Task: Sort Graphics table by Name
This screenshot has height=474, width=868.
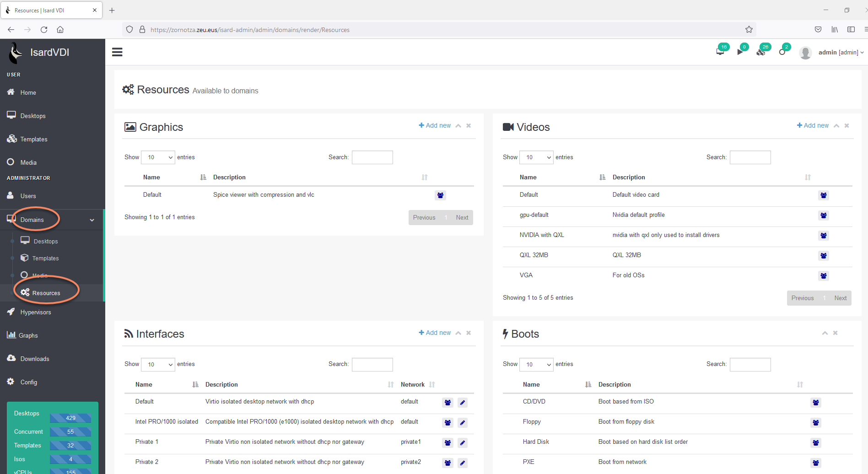Action: (x=174, y=178)
